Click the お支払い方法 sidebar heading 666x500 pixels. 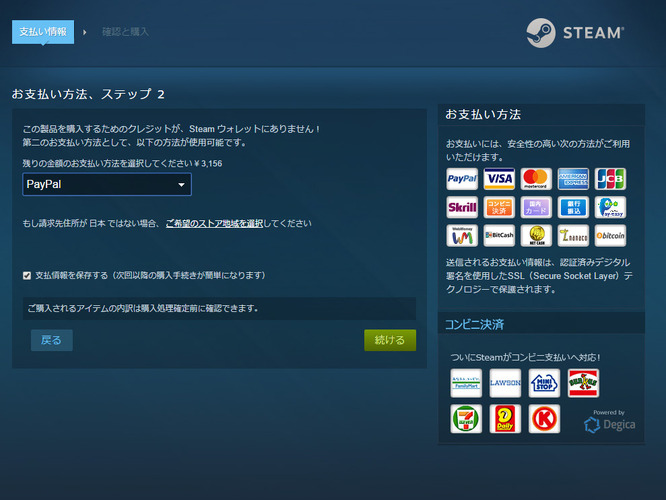point(483,114)
